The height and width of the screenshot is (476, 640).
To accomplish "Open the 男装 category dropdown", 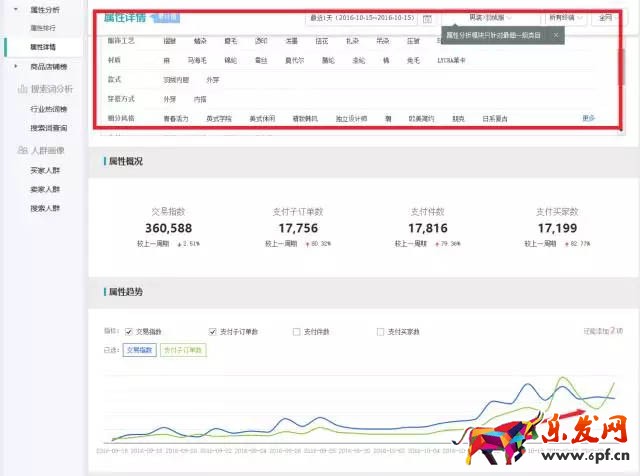I will click(x=490, y=18).
